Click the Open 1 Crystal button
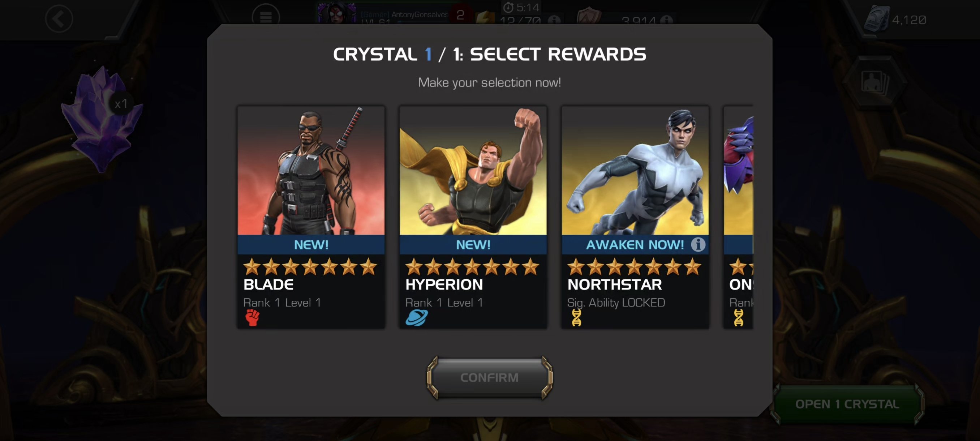Image resolution: width=980 pixels, height=441 pixels. click(x=847, y=404)
